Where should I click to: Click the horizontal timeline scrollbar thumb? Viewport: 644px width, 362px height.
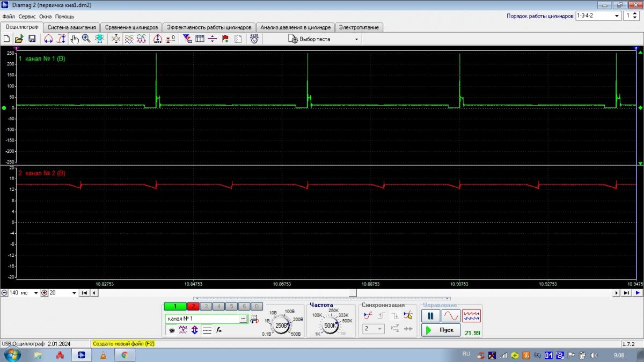pos(352,293)
